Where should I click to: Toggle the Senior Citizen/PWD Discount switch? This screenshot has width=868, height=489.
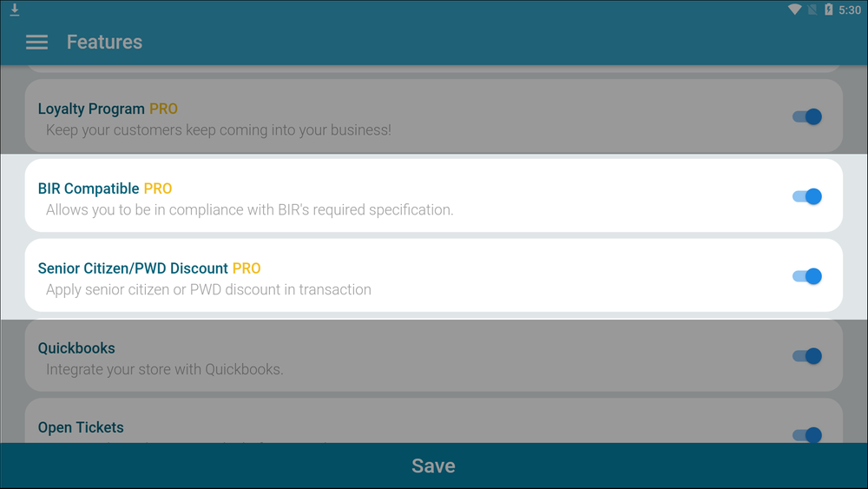(807, 276)
